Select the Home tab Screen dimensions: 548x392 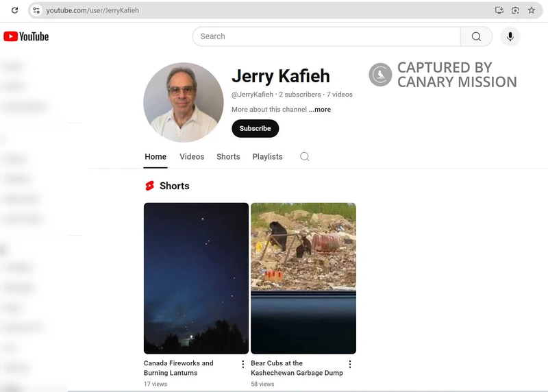(155, 157)
